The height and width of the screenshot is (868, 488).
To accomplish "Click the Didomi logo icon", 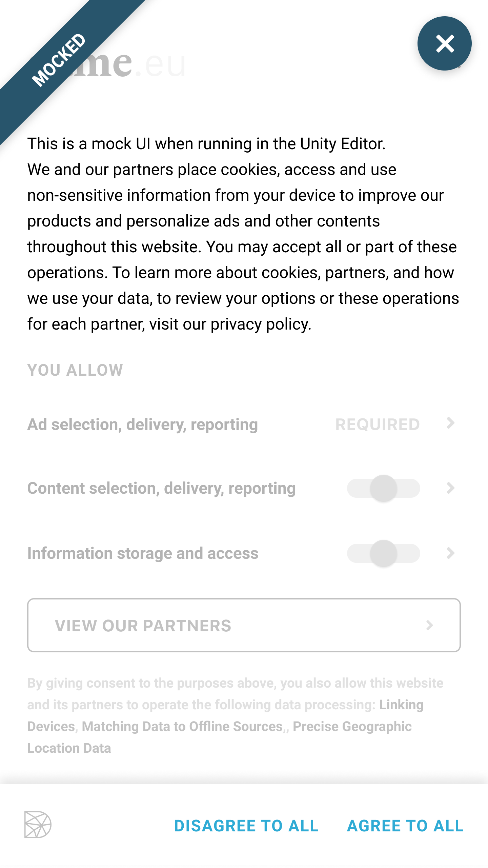I will coord(38,825).
